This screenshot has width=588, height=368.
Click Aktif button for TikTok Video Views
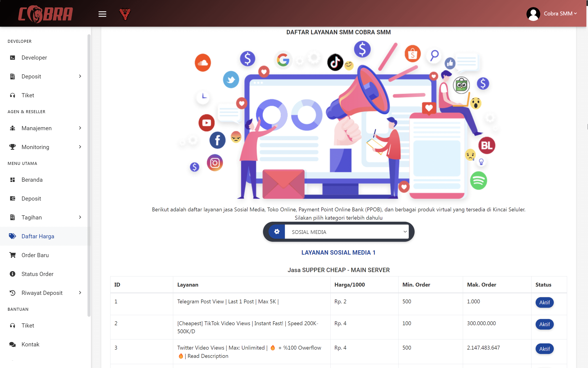[545, 325]
